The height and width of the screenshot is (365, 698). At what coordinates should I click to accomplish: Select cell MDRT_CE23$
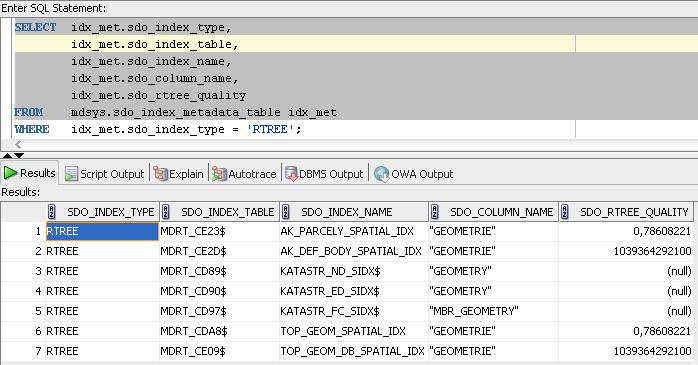(x=219, y=231)
